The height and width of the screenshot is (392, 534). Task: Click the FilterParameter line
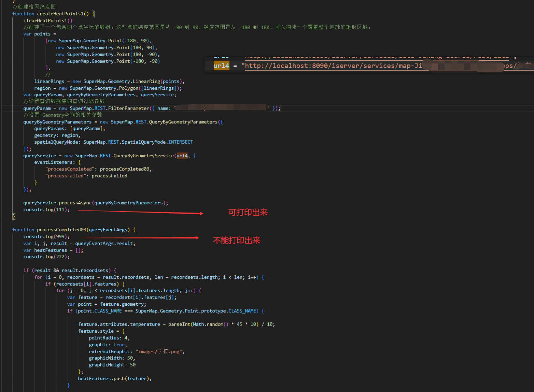[x=152, y=108]
